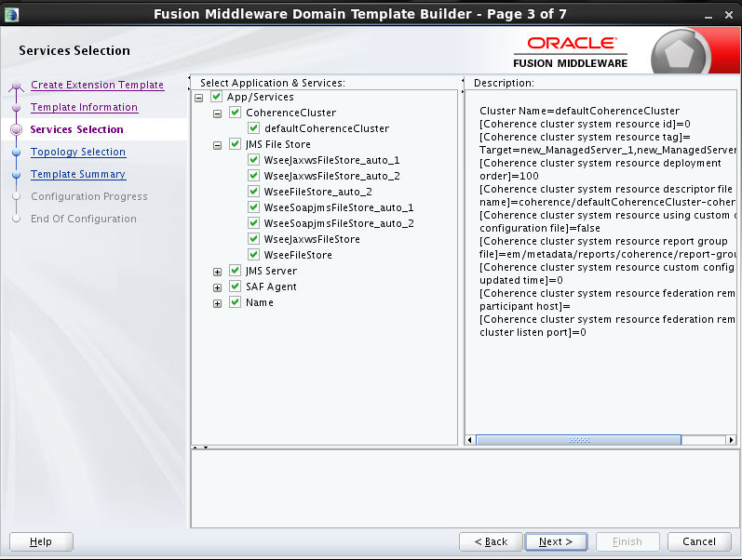Click the Template Information step bullet icon
This screenshot has height=560, width=742.
(x=17, y=107)
